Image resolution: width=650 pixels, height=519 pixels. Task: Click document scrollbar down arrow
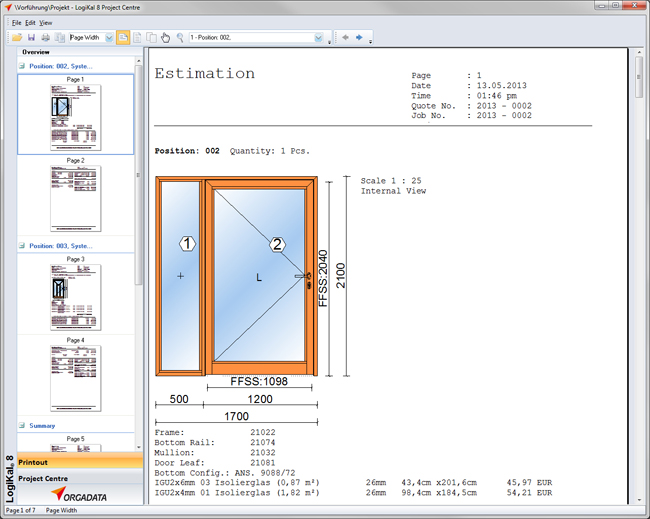639,500
